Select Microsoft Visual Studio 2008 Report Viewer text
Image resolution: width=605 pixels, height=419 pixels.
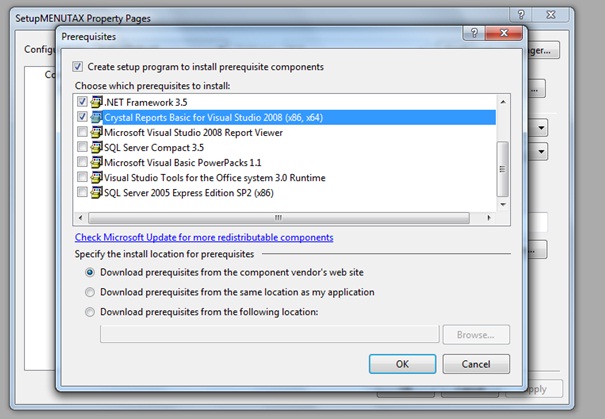coord(193,133)
